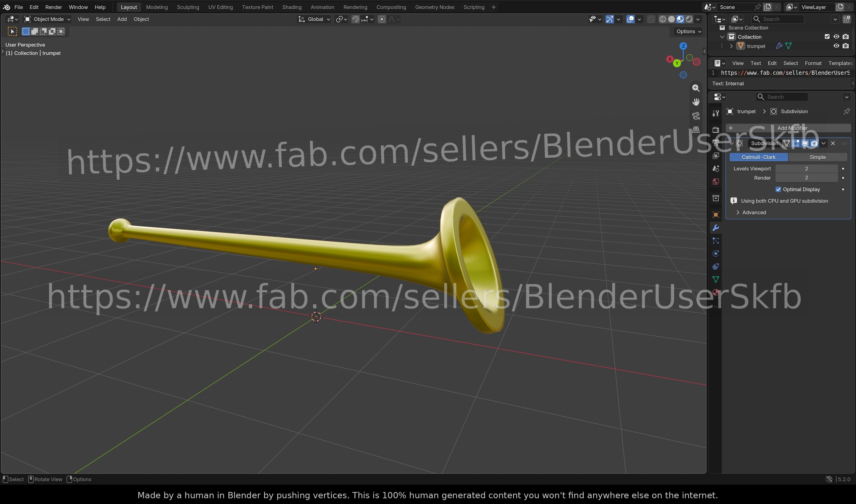This screenshot has height=504, width=856.
Task: Switch to the Sculpting workspace tab
Action: pos(188,7)
